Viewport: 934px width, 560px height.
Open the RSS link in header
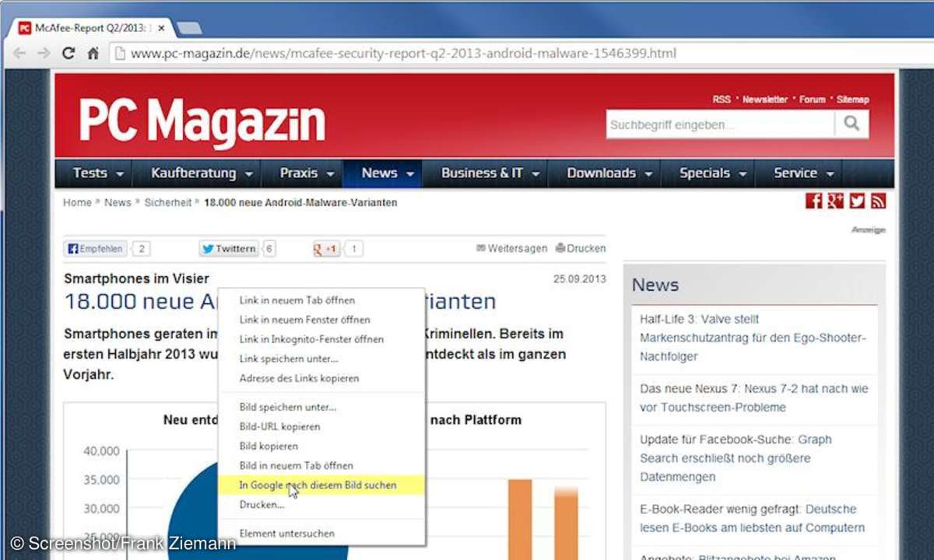point(722,100)
